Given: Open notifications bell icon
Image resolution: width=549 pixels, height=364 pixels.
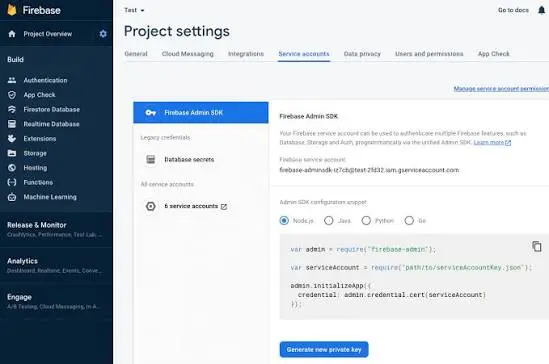Looking at the screenshot, I should tap(541, 10).
